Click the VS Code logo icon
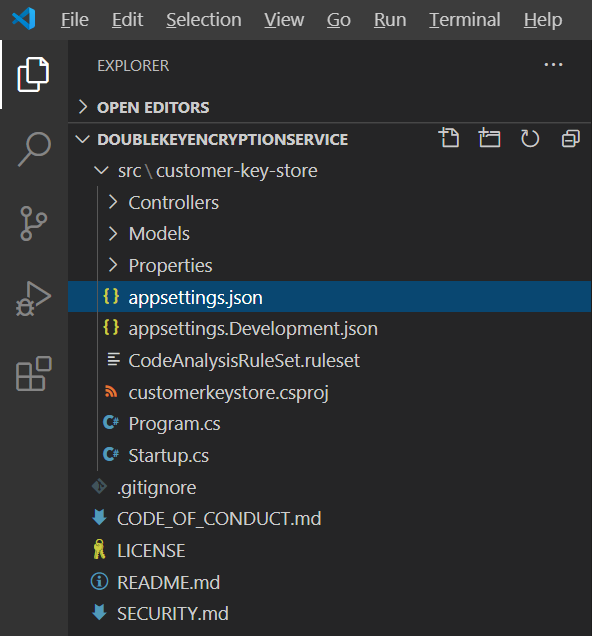The height and width of the screenshot is (636, 592). coord(24,19)
